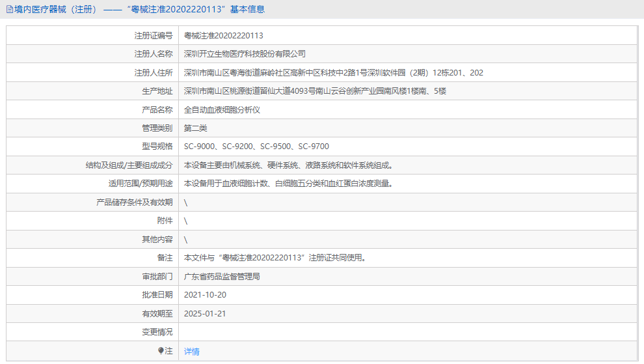
Task: Select the registrant address ending 12栋201、202
Action: (334, 73)
